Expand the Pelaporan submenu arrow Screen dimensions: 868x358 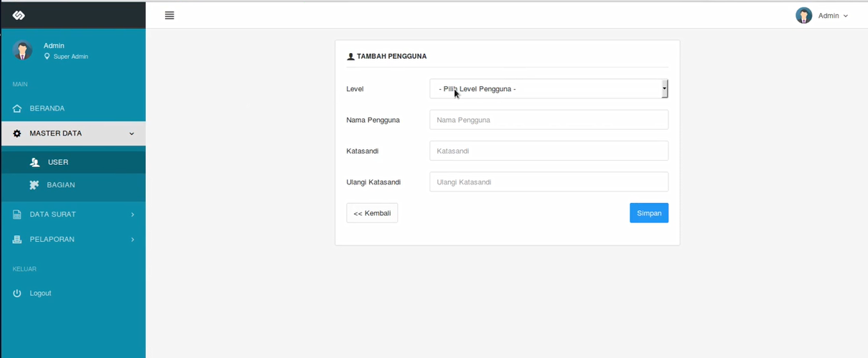pos(132,240)
